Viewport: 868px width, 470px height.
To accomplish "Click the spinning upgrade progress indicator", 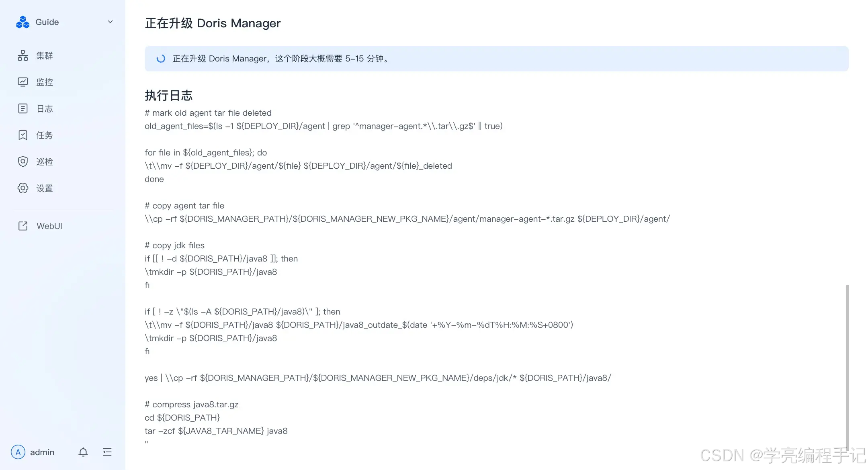I will (161, 58).
